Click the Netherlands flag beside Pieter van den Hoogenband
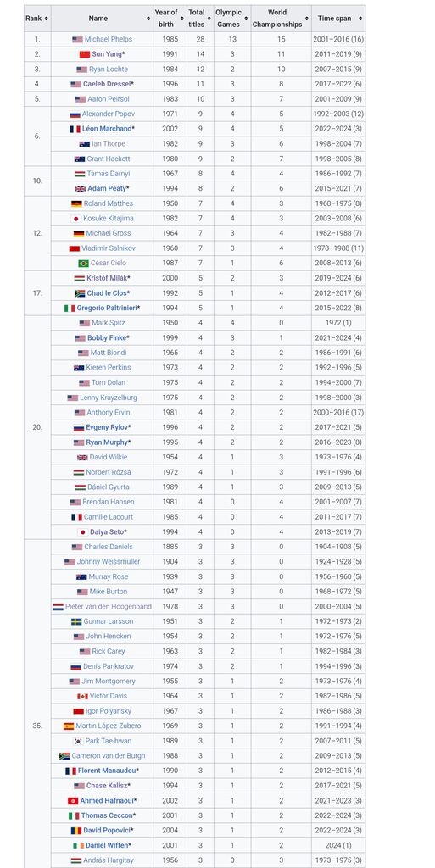The width and height of the screenshot is (435, 868). tap(59, 607)
